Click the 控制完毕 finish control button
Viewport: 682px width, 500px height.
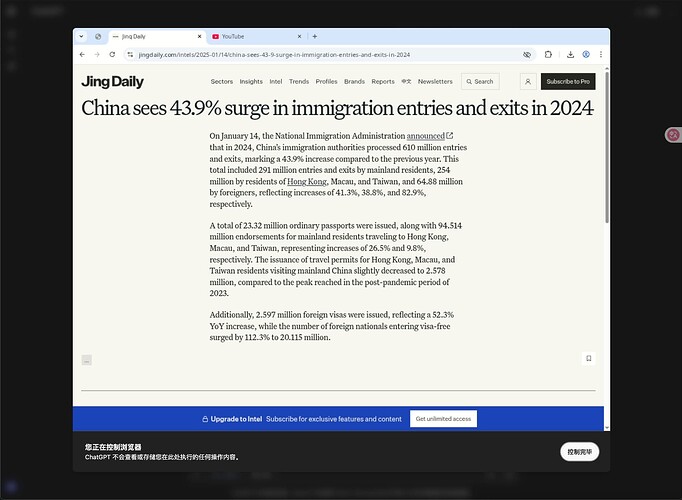579,452
